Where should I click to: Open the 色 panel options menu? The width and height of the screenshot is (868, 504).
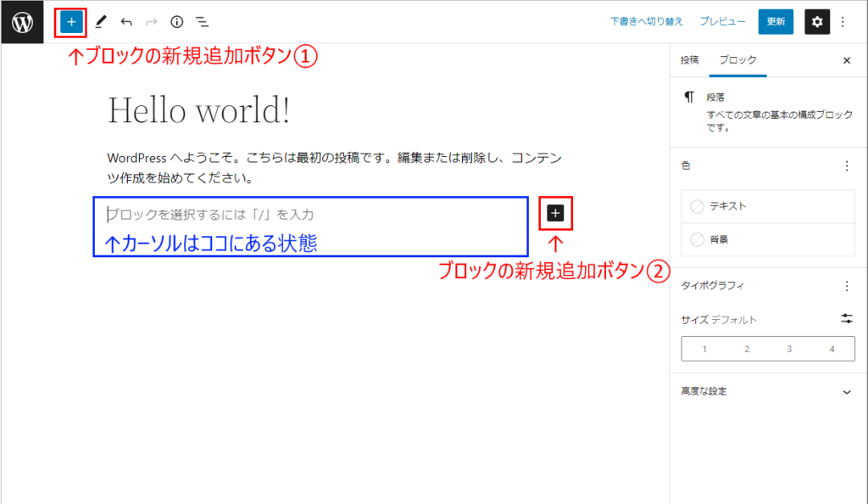(846, 166)
